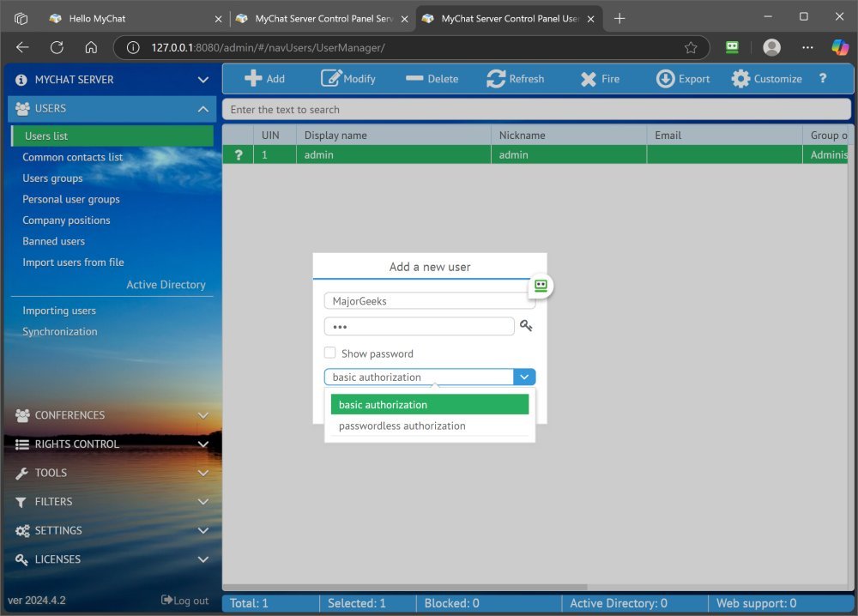
Task: Click the Modify pencil icon
Action: click(331, 78)
